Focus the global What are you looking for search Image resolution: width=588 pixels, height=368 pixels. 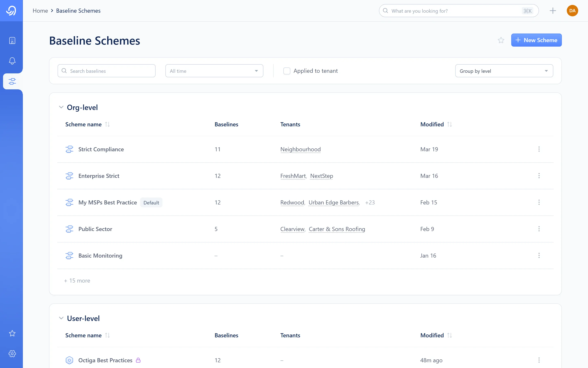coord(459,11)
